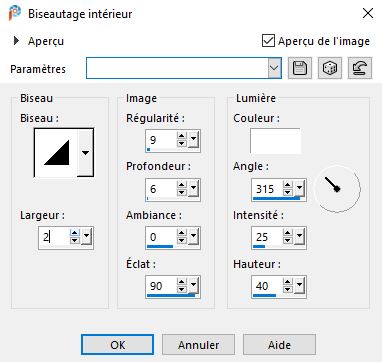Viewport: 382px width, 362px height.
Task: Click the Annuler button
Action: point(198,345)
